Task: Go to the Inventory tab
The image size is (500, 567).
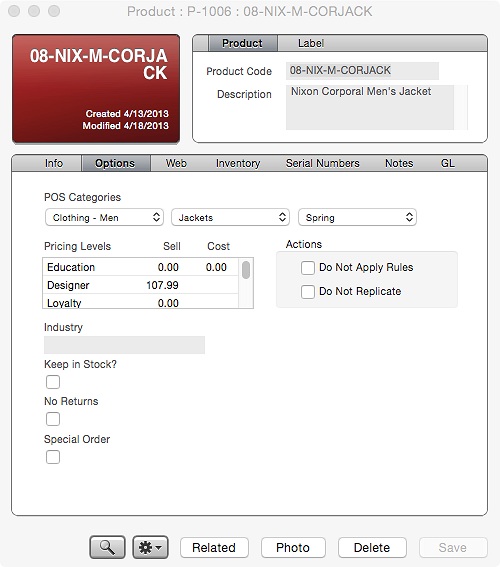Action: pos(238,163)
